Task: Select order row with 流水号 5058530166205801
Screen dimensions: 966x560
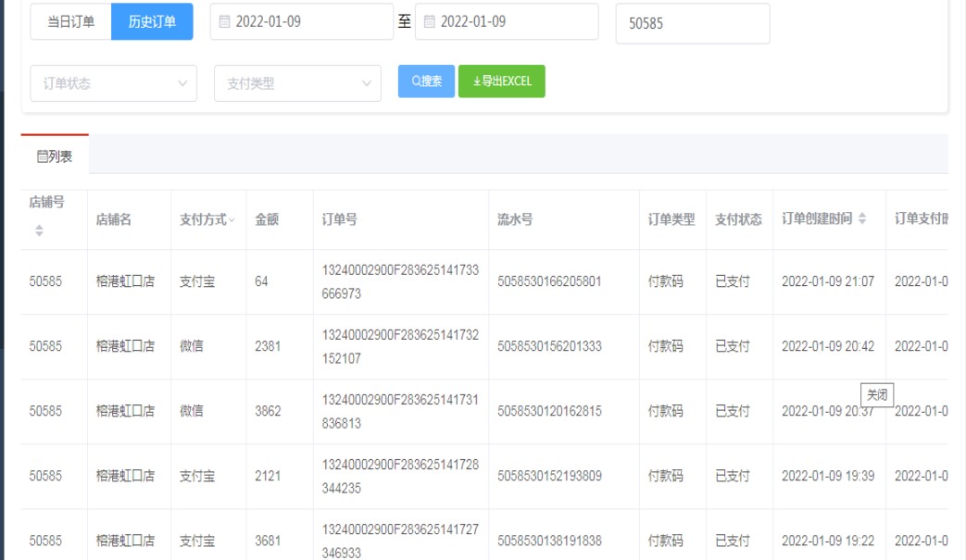Action: pos(549,281)
